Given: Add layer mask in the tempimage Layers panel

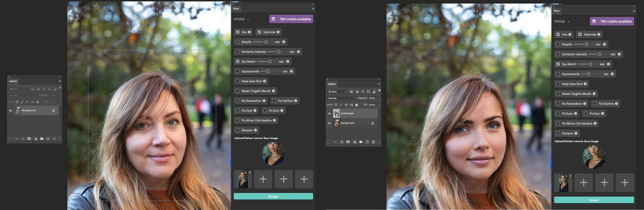Looking at the screenshot, I should [x=348, y=142].
